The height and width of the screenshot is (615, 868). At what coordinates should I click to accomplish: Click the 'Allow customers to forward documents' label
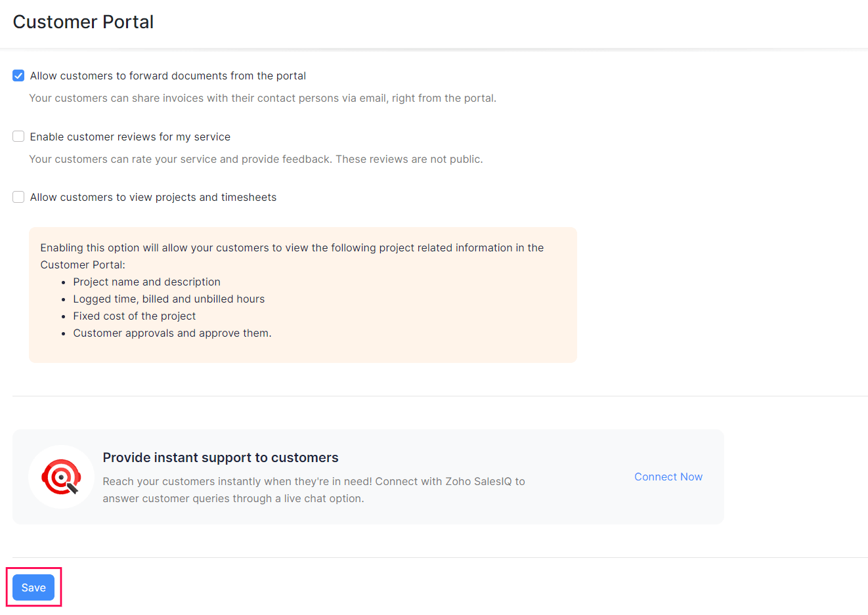tap(167, 75)
